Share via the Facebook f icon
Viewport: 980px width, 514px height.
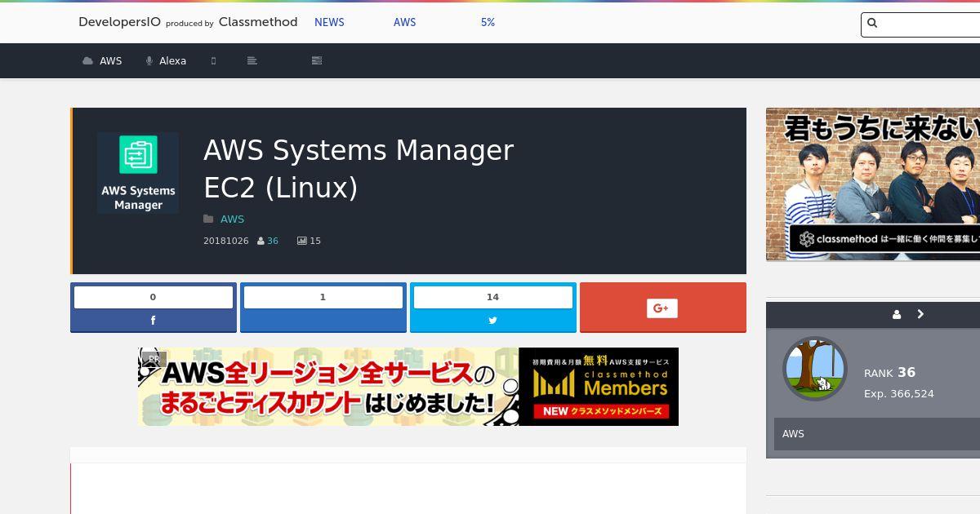tap(153, 321)
